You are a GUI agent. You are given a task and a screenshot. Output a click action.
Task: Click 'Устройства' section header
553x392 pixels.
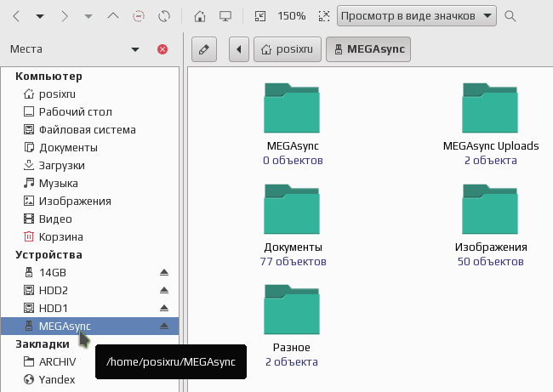48,254
